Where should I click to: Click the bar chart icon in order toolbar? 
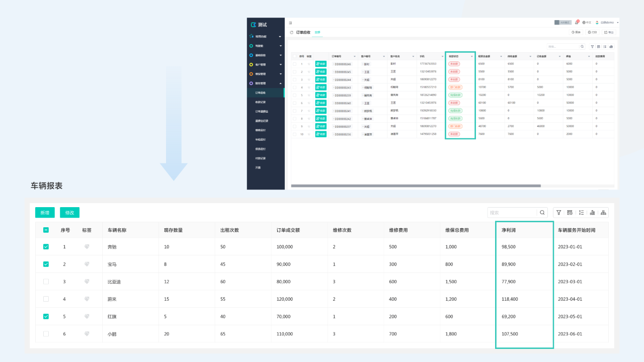(x=611, y=46)
